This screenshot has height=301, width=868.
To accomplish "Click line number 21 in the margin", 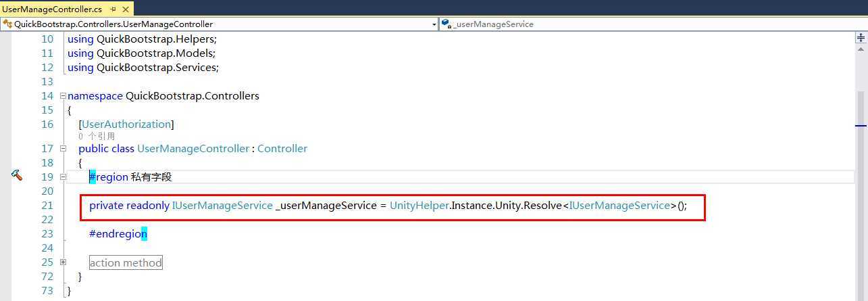I will point(47,206).
